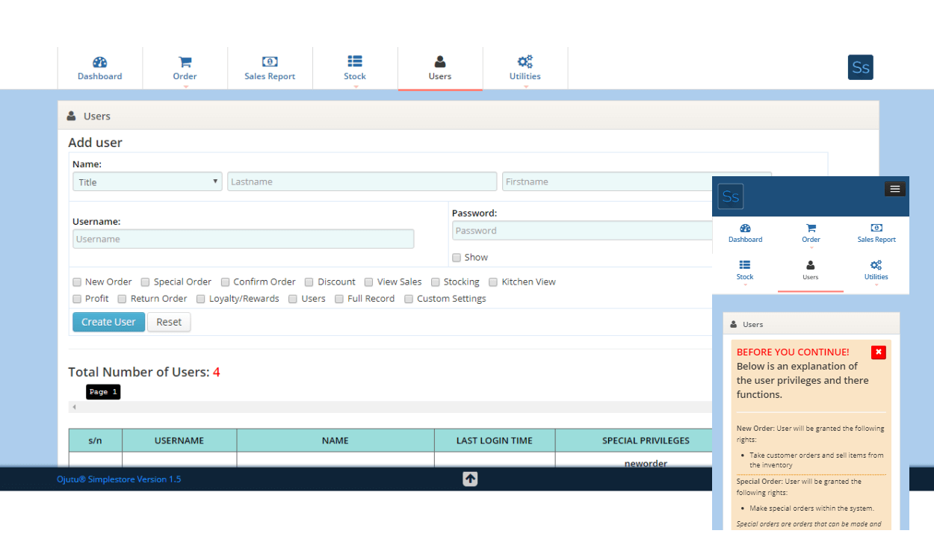Click the Lastname input field
The width and height of the screenshot is (934, 560).
click(x=362, y=181)
